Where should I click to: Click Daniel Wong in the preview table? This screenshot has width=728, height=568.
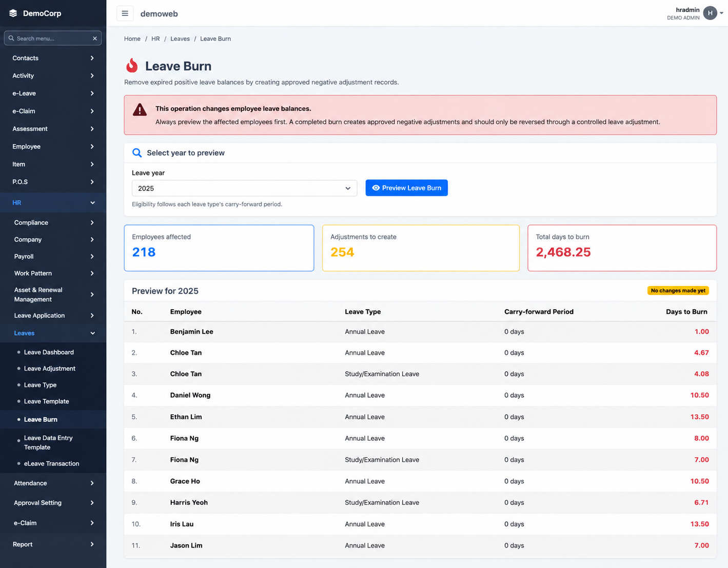tap(190, 395)
